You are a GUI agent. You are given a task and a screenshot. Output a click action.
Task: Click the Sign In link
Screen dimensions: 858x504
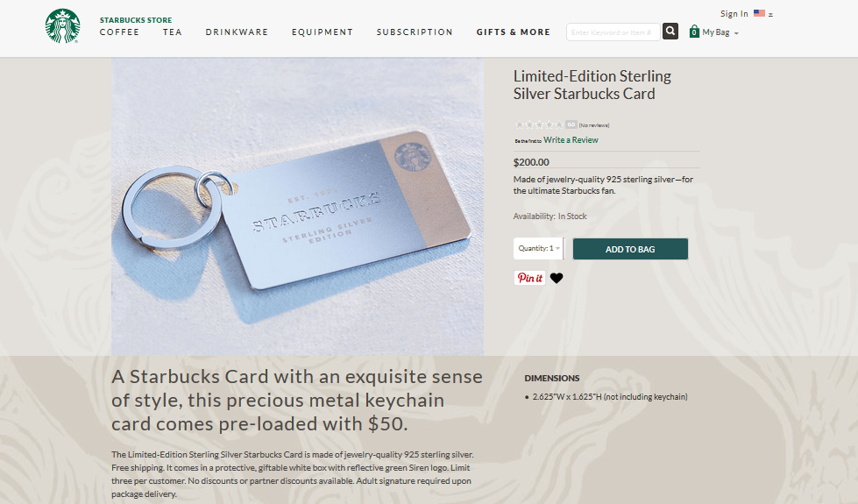[734, 14]
